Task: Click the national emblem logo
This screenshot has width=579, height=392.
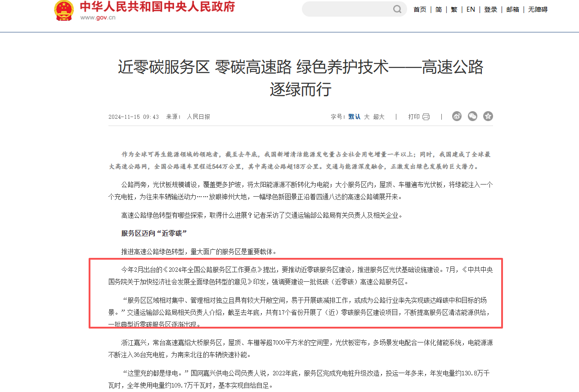Action: (64, 10)
